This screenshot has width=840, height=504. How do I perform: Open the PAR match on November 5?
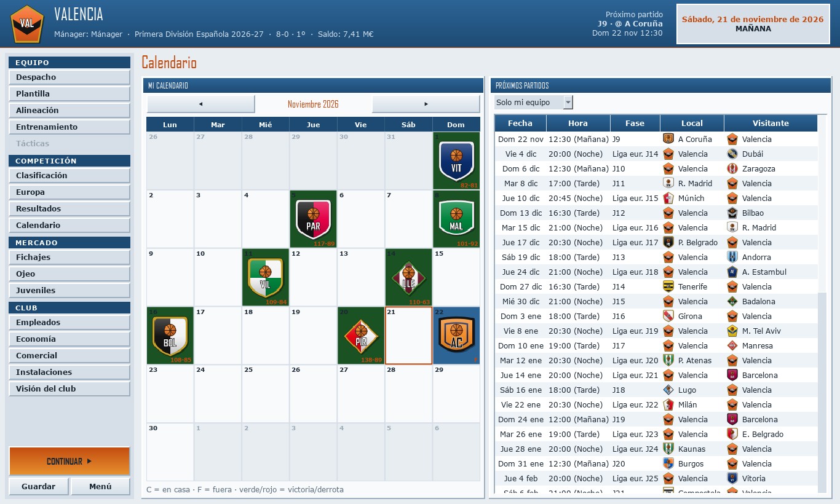[313, 219]
